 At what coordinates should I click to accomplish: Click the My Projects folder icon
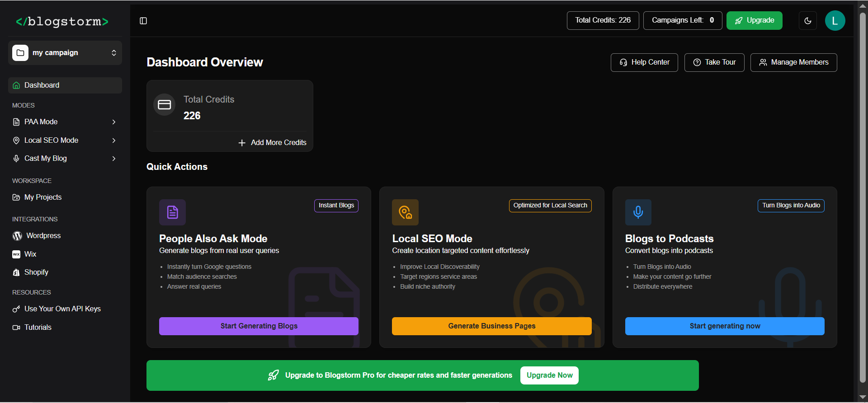coord(16,197)
